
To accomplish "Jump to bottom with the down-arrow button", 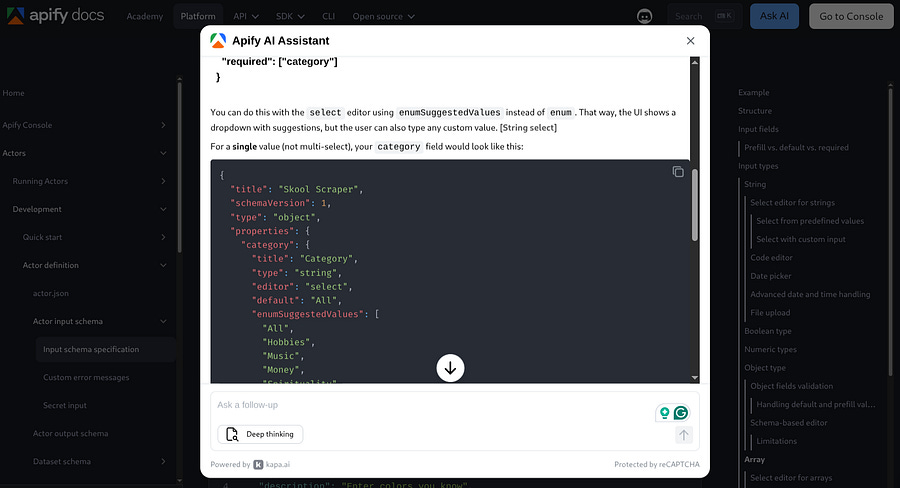I will click(x=450, y=368).
